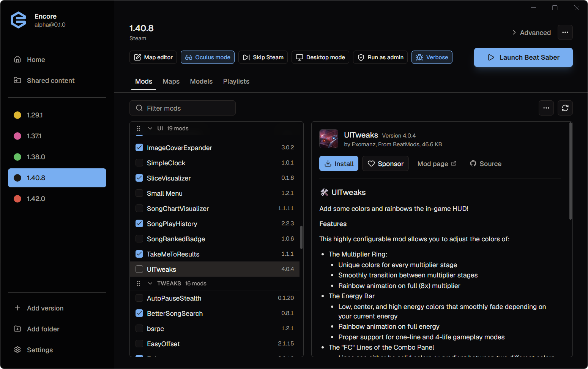
Task: Select version 1.38.0 with green dot
Action: tap(57, 157)
